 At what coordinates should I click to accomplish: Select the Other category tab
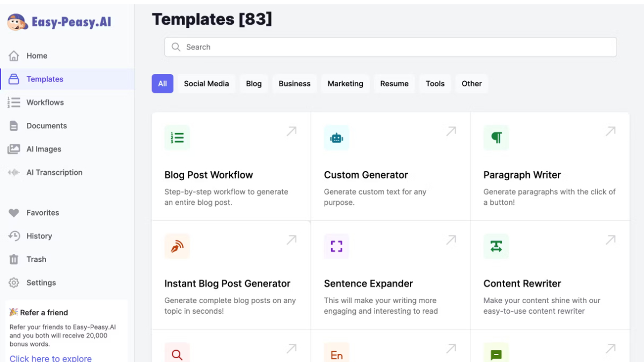pos(472,84)
